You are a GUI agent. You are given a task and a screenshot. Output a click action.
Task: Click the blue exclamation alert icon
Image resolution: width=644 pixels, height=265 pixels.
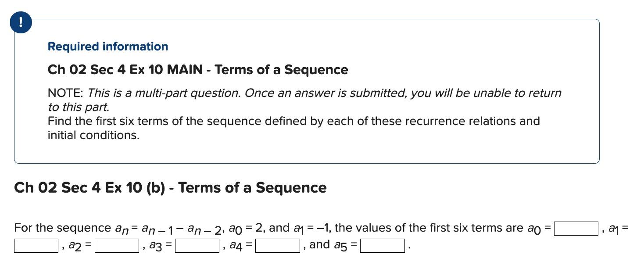[x=21, y=22]
